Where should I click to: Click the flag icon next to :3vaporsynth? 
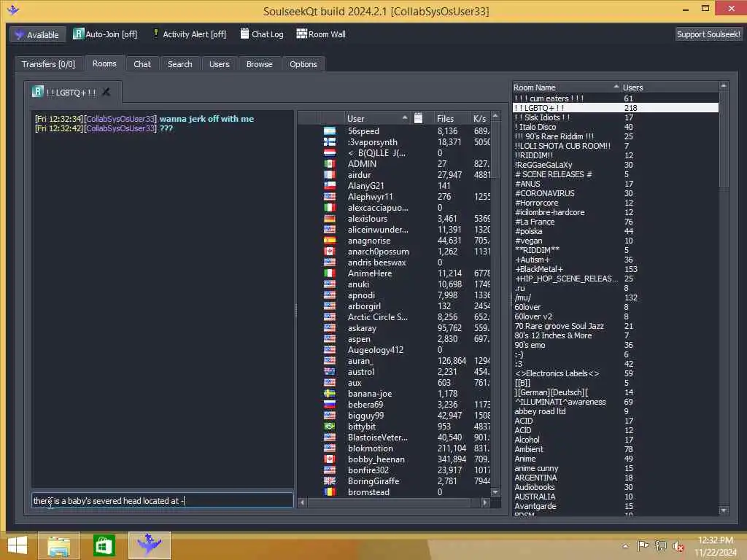(330, 142)
